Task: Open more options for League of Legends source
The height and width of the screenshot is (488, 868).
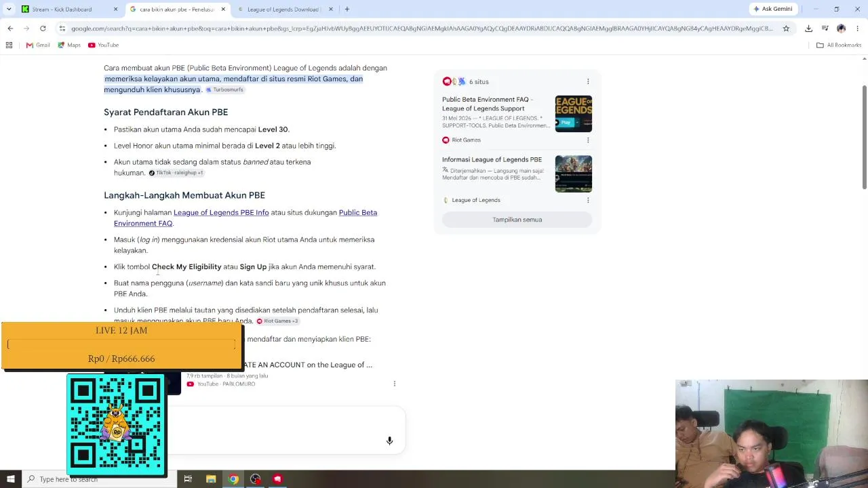Action: pyautogui.click(x=588, y=201)
